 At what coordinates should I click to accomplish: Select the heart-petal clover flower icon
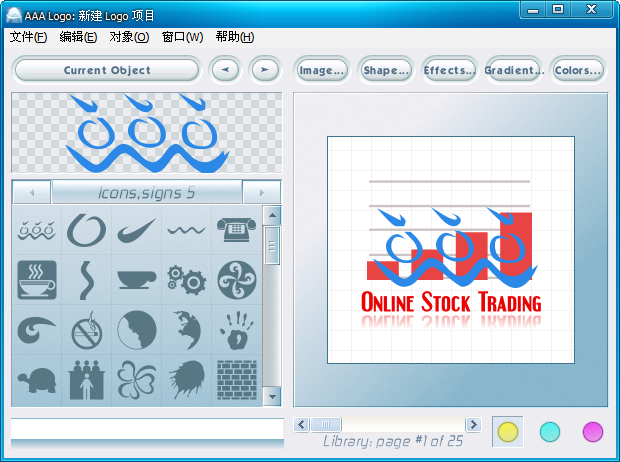pos(137,380)
